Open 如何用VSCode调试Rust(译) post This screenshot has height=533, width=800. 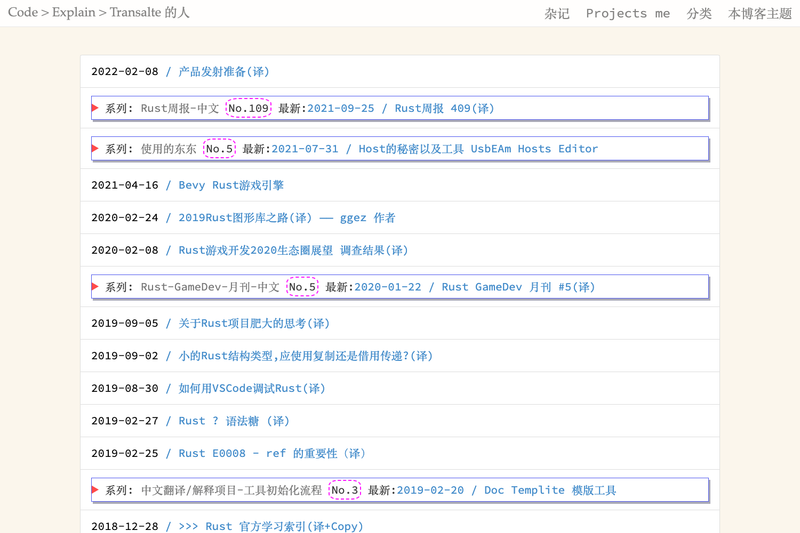tap(252, 389)
